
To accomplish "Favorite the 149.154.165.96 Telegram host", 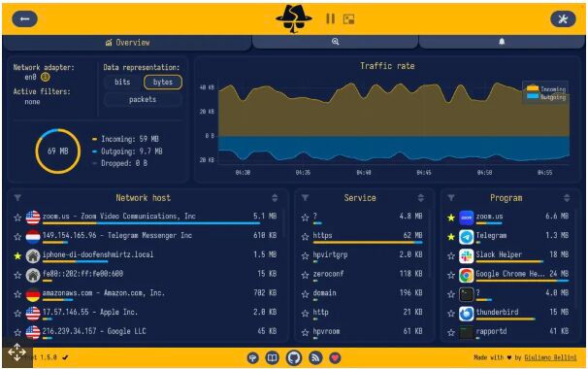I will tap(17, 237).
